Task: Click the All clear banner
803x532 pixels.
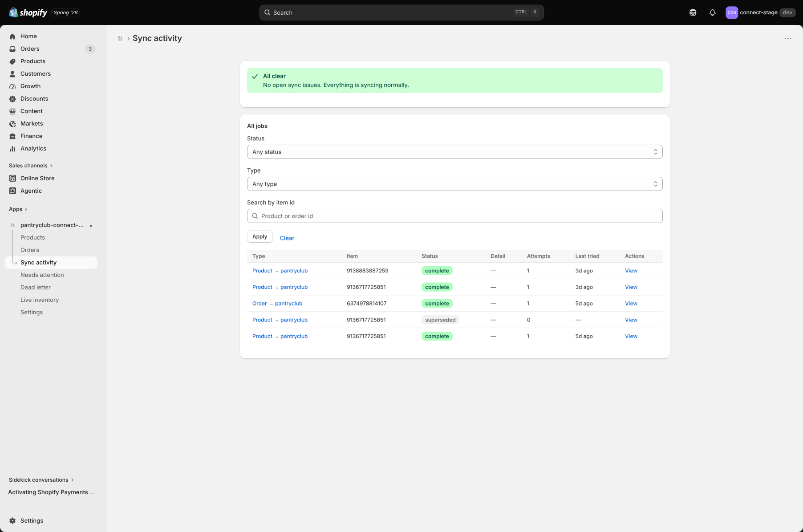Action: [x=454, y=81]
